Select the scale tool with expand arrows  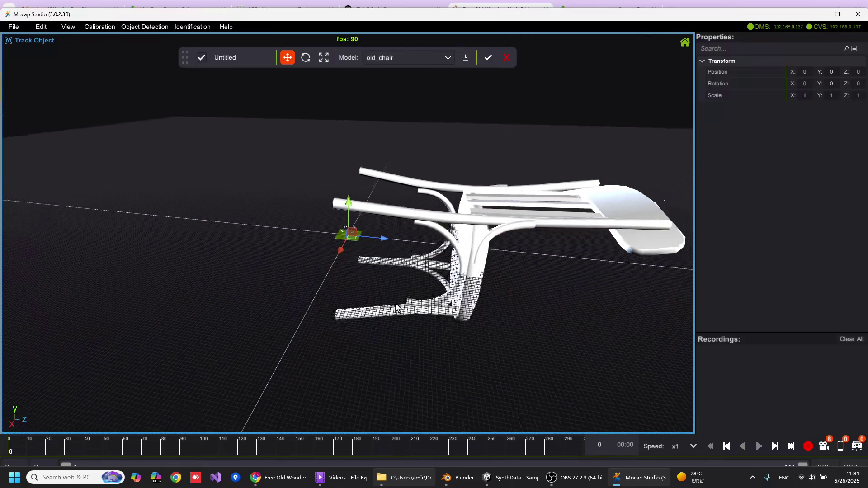coord(324,58)
